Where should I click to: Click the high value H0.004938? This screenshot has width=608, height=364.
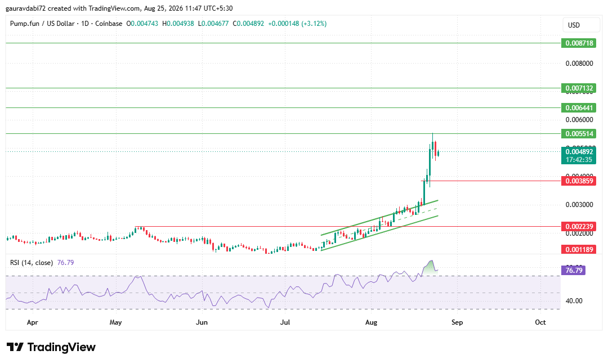point(178,24)
